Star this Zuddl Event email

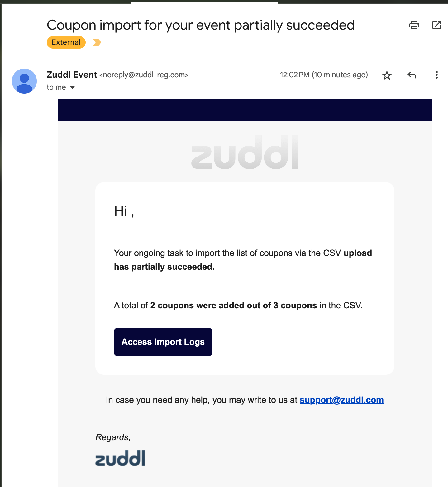(x=387, y=75)
